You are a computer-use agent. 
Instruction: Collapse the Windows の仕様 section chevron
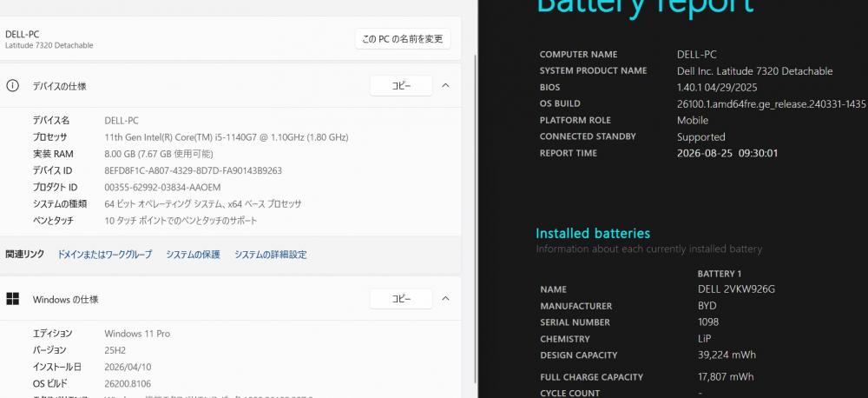(445, 299)
